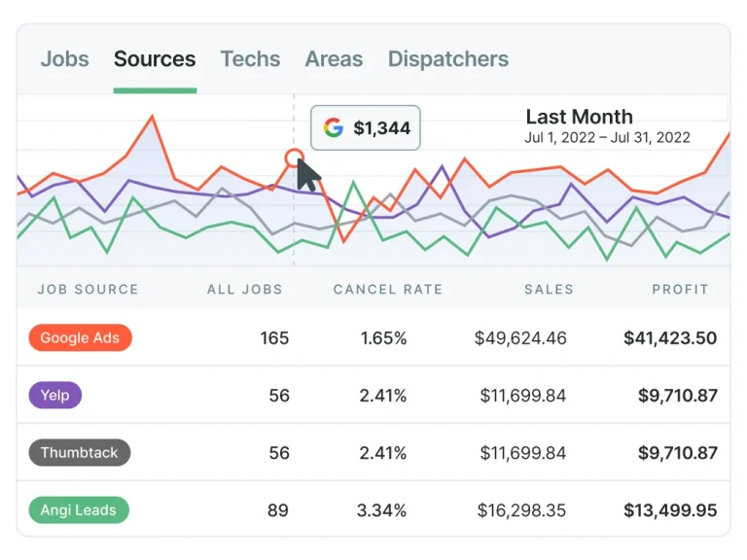Viewport: 747px width, 560px height.
Task: Switch to the Jobs tab
Action: pyautogui.click(x=65, y=59)
